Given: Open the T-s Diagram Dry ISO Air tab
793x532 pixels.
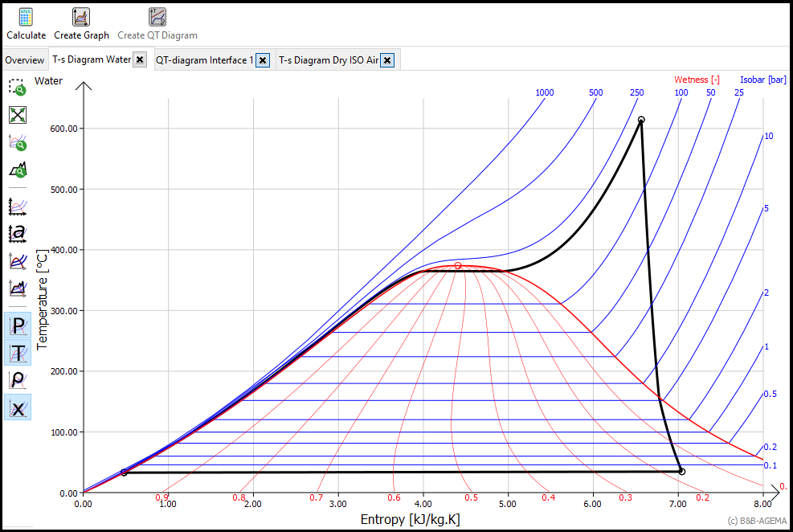Looking at the screenshot, I should point(328,60).
